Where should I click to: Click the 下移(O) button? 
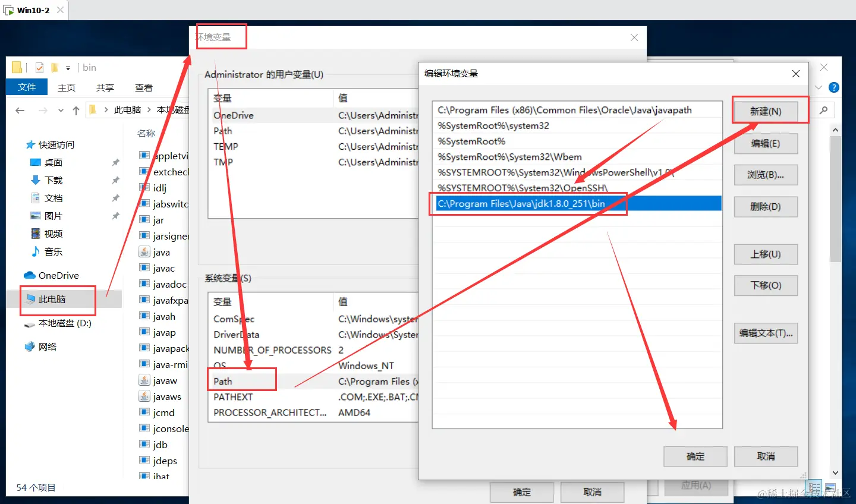point(766,285)
